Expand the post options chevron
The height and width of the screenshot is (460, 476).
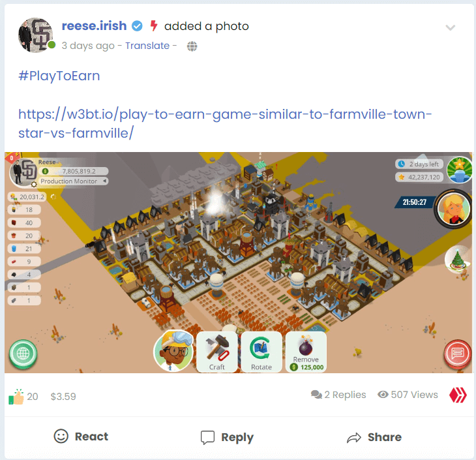coord(450,27)
